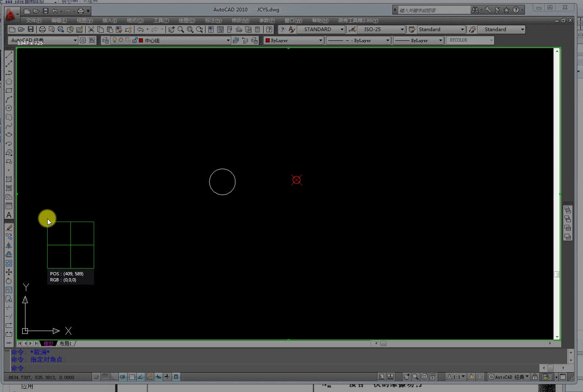This screenshot has width=583, height=392.
Task: Expand the STANDARD text style dropdown
Action: point(342,29)
